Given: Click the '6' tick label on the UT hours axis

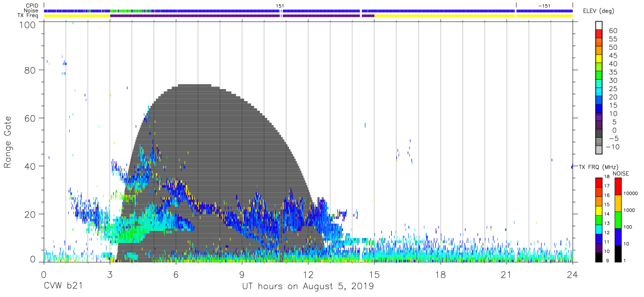Looking at the screenshot, I should pyautogui.click(x=176, y=274).
